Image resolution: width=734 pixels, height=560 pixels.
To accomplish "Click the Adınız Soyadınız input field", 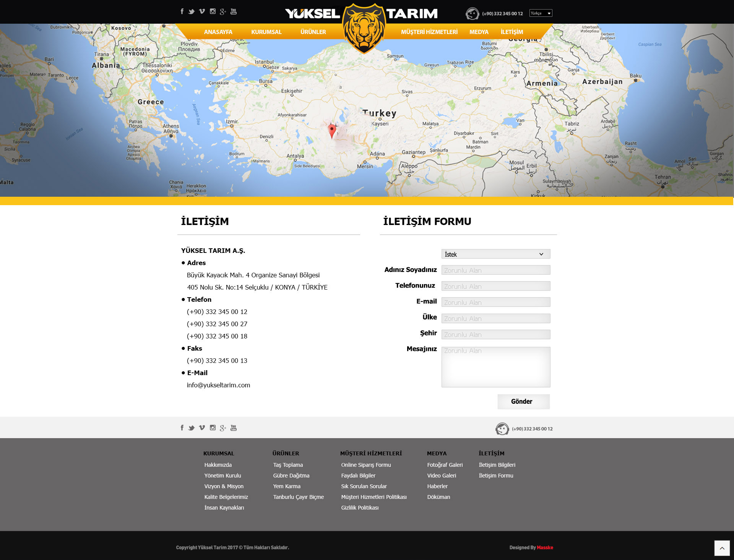I will (x=495, y=270).
